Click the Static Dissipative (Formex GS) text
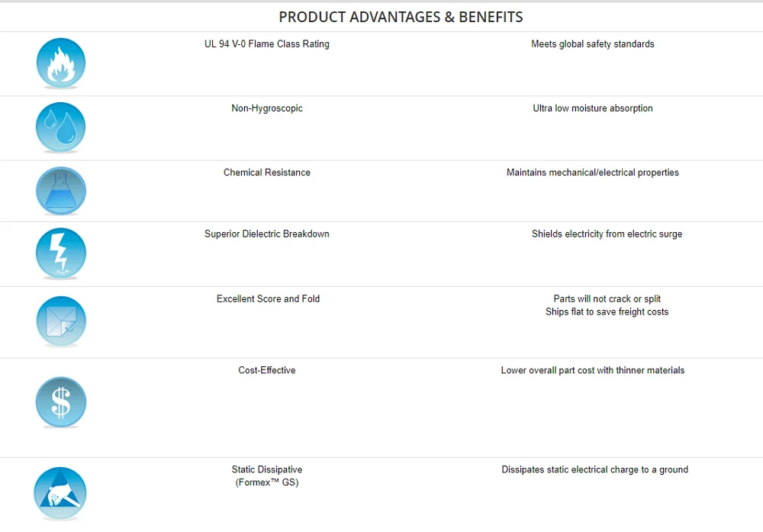The image size is (763, 532). pos(267,476)
